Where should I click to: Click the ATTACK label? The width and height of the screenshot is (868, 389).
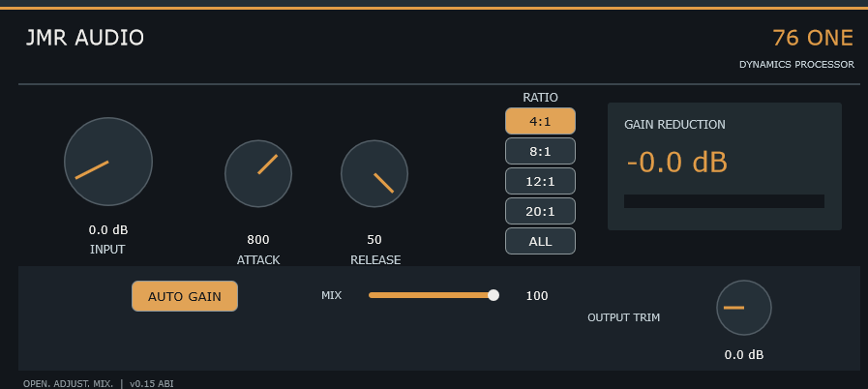[258, 260]
